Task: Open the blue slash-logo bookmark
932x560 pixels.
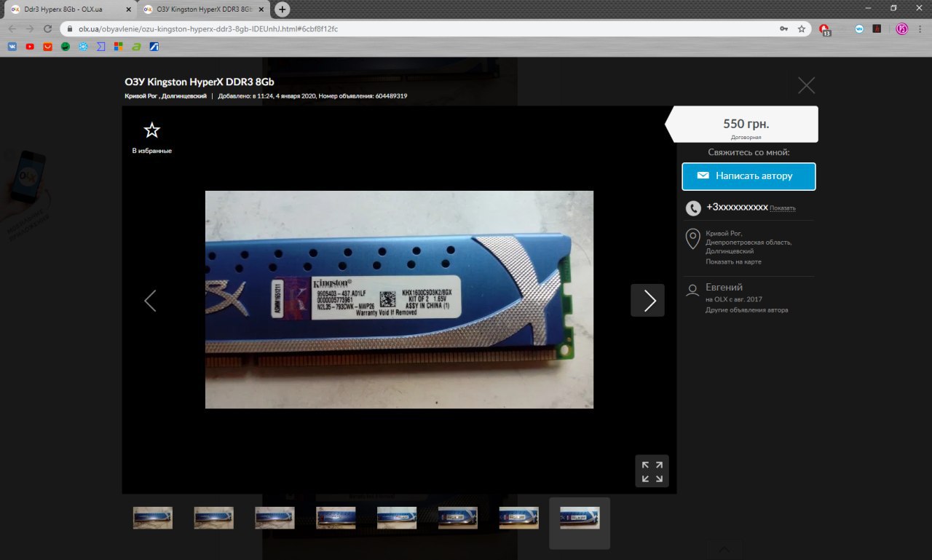Action: (154, 47)
